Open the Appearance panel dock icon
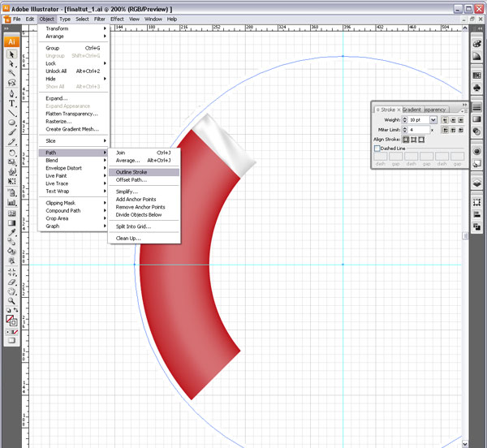The width and height of the screenshot is (487, 448). [x=476, y=152]
